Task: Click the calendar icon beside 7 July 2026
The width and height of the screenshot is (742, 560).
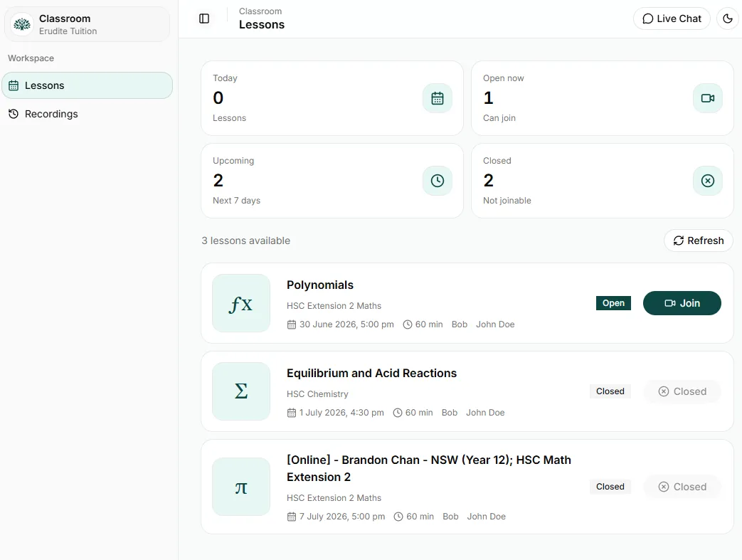Action: coord(292,517)
